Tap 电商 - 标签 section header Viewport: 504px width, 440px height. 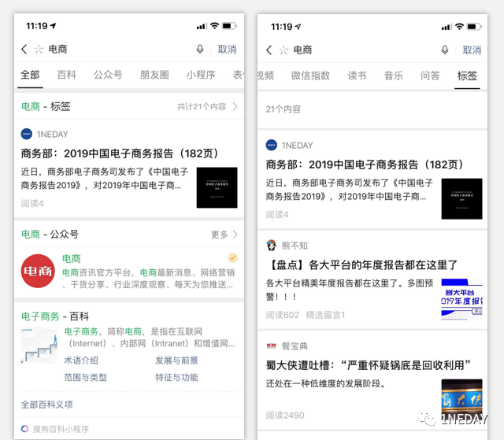[x=46, y=106]
